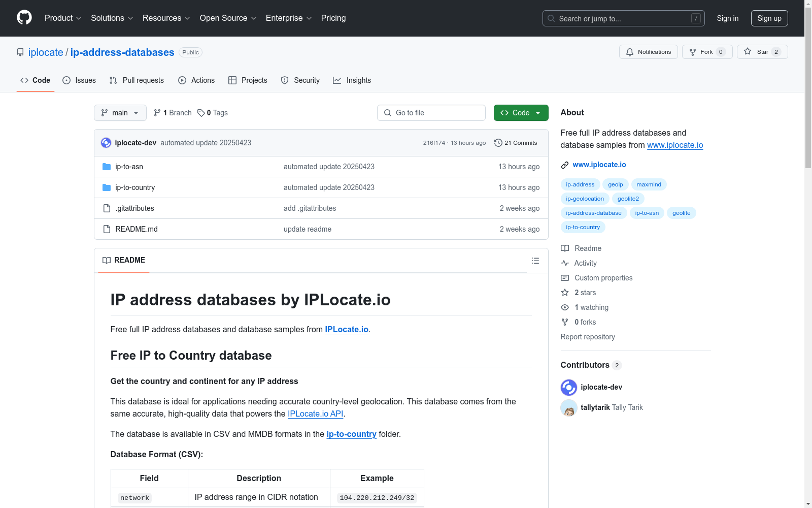Viewport: 812px width, 508px height.
Task: Click the ip-to-country link in README text
Action: click(352, 434)
